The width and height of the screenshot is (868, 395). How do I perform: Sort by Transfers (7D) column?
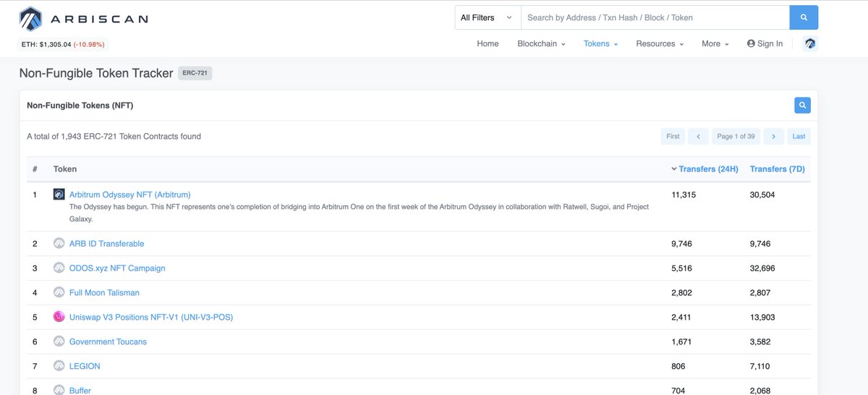777,169
